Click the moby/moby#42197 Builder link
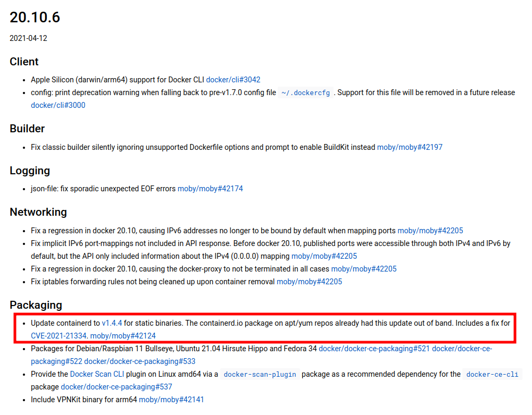 click(410, 147)
